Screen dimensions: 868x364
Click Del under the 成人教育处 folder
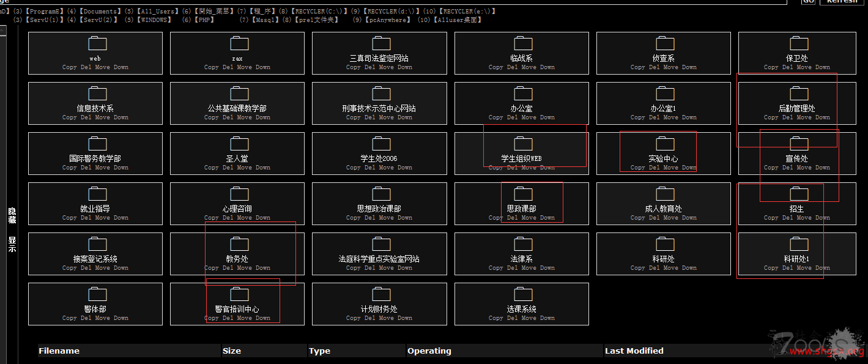coord(654,218)
